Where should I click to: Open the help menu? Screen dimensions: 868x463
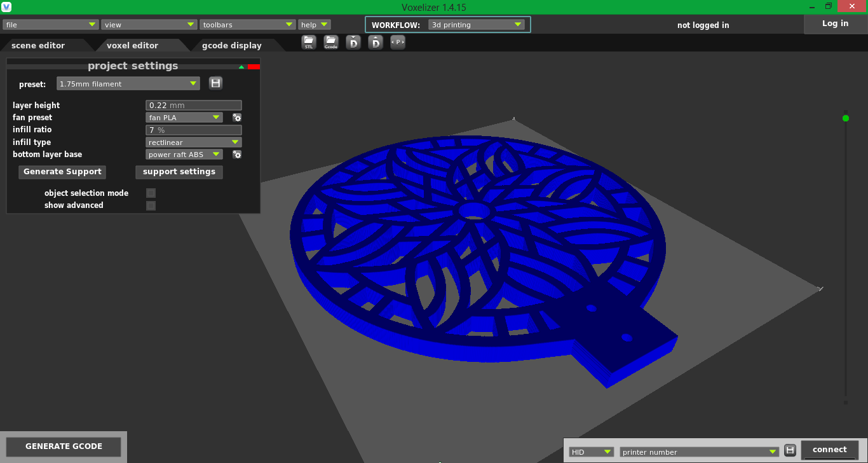pos(315,25)
